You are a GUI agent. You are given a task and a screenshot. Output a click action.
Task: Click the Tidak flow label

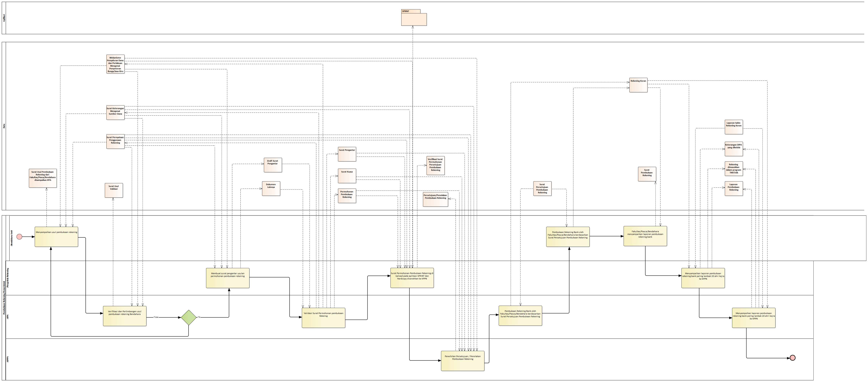tap(156, 317)
